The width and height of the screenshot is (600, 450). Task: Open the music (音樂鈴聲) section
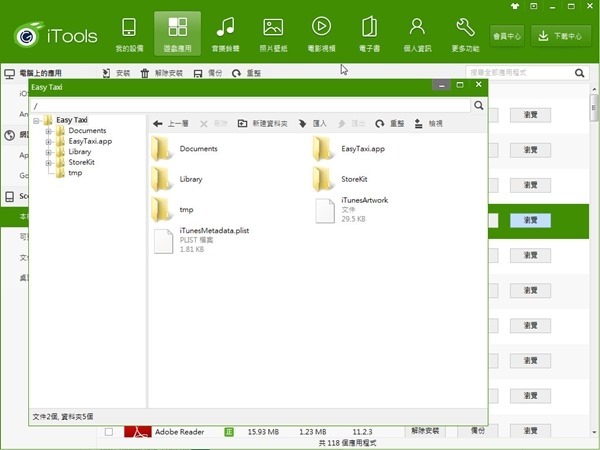point(225,34)
